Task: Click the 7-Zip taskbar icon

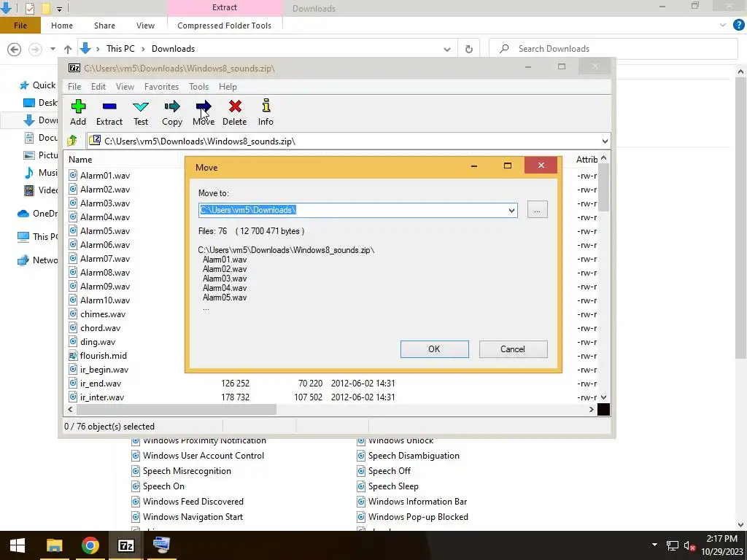Action: tap(125, 545)
